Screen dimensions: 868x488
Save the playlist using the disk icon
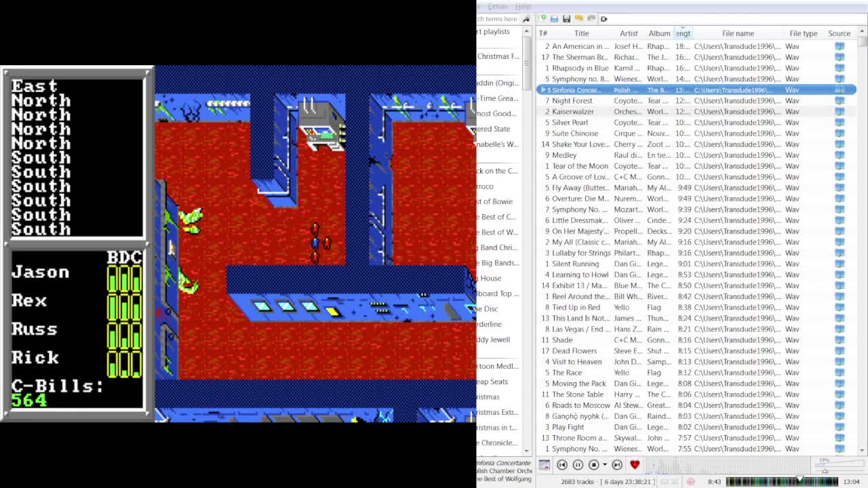click(x=566, y=18)
